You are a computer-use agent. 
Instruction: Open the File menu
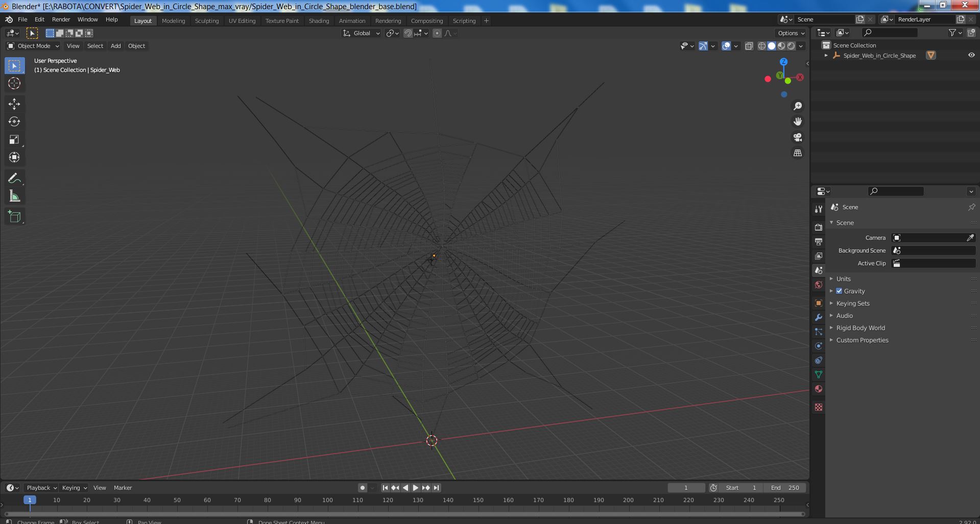coord(22,19)
